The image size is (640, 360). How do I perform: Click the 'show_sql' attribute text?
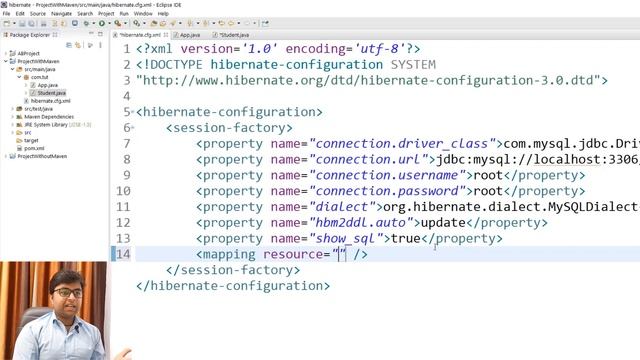(x=347, y=239)
